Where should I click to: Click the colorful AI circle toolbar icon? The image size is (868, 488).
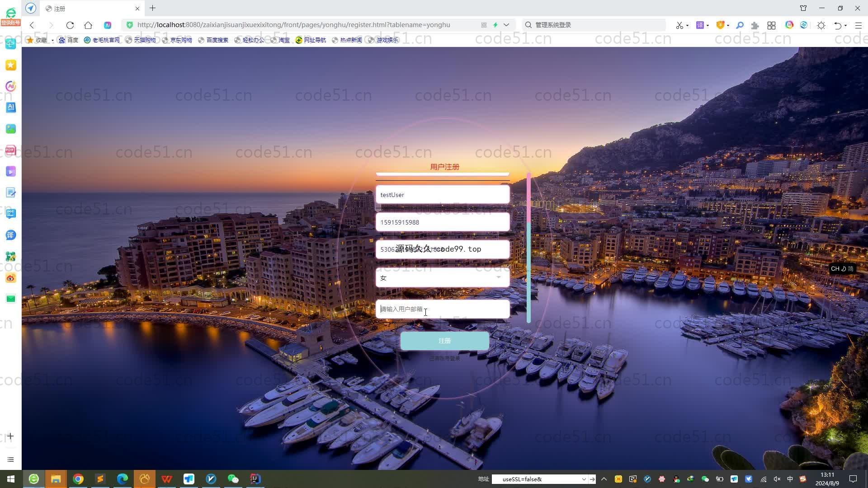click(x=789, y=25)
